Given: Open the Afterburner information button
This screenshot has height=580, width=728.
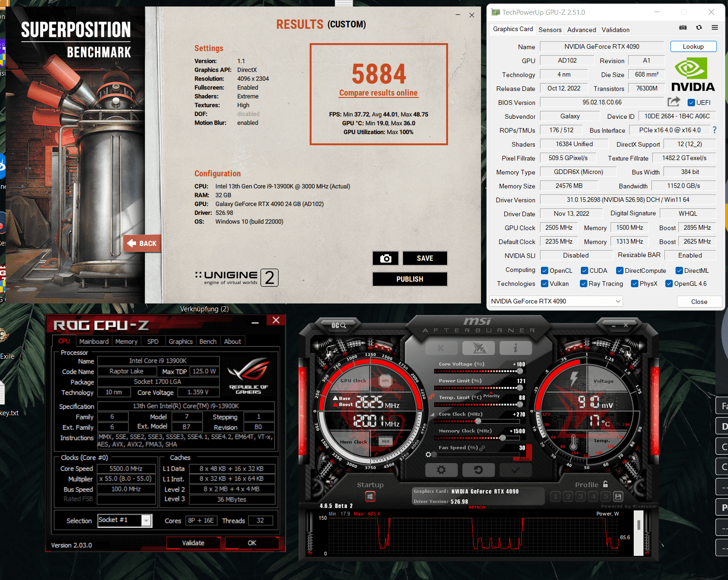Looking at the screenshot, I should tap(515, 348).
